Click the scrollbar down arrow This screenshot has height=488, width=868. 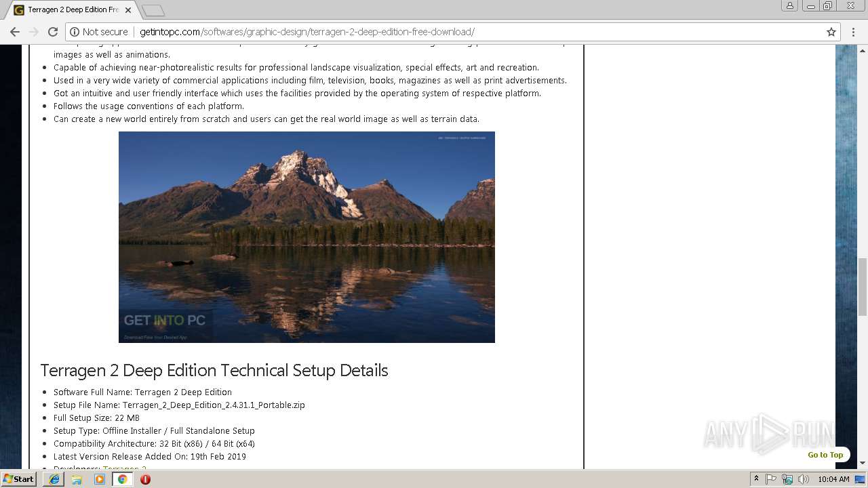(863, 464)
